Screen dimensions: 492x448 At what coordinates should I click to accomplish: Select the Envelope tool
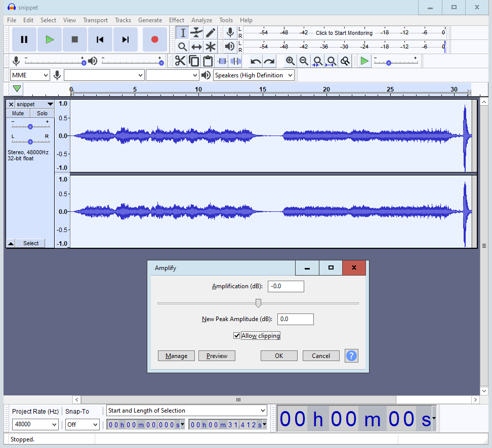[197, 33]
